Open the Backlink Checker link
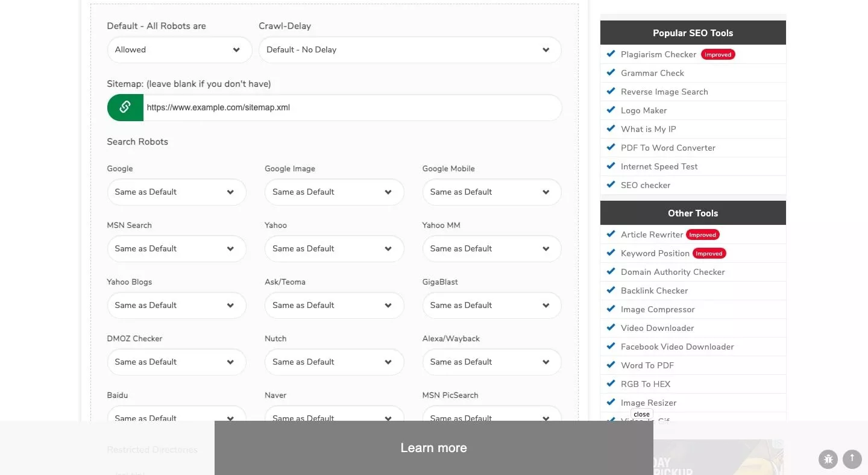 coord(654,291)
